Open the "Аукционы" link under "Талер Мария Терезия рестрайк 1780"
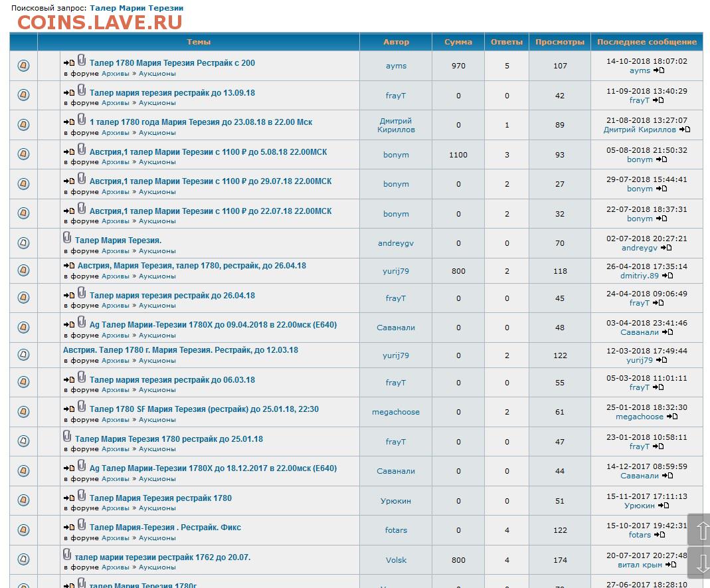The height and width of the screenshot is (588, 710). 157,508
